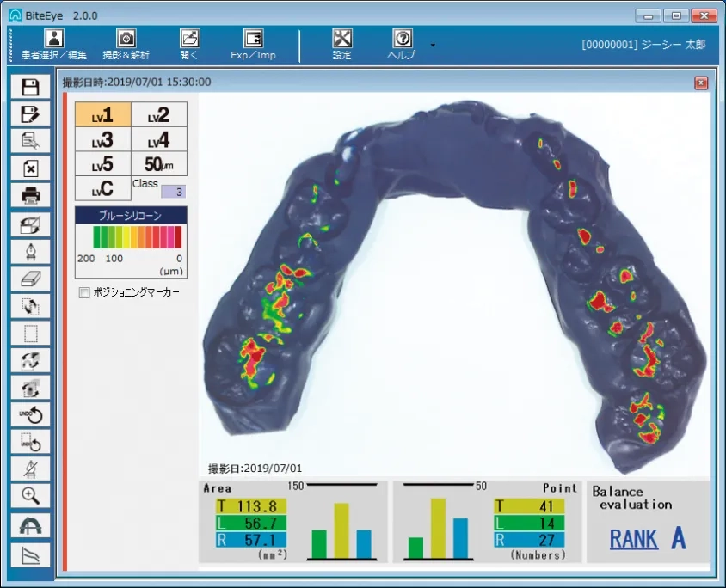Expand the toolbar overflow arrow beside ヘルプ
The width and height of the screenshot is (726, 588).
click(x=433, y=45)
